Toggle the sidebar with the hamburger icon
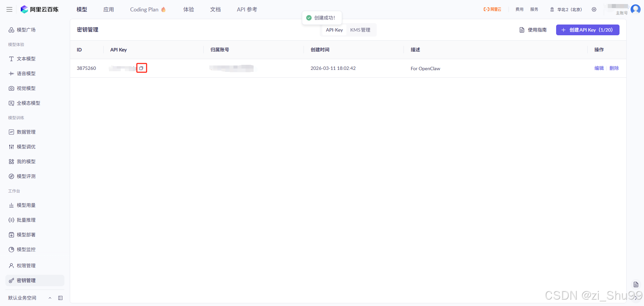The image size is (644, 306). point(9,9)
